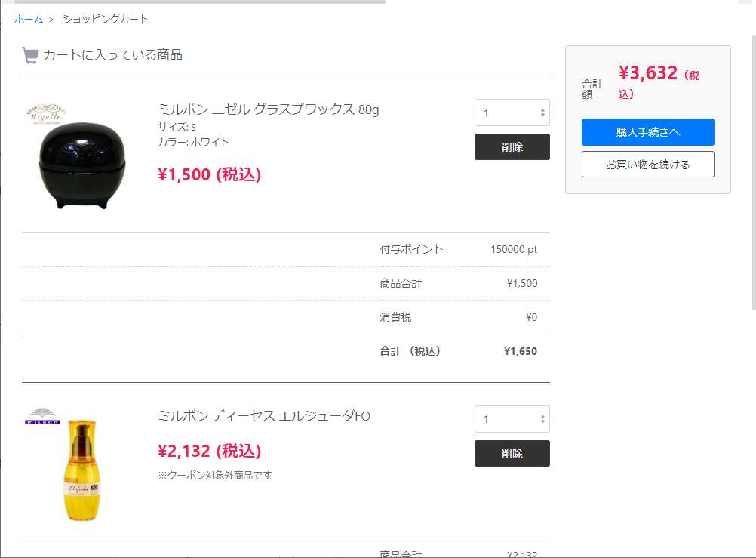Open the black Nigelle wax jar product image
The height and width of the screenshot is (558, 756).
coord(82,165)
